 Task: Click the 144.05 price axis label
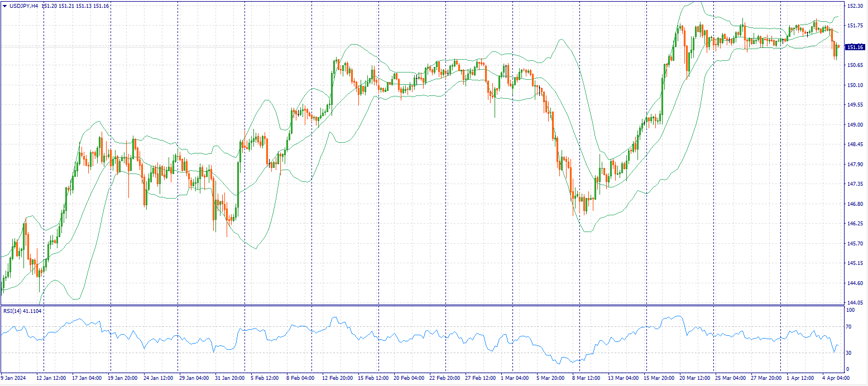coord(854,303)
